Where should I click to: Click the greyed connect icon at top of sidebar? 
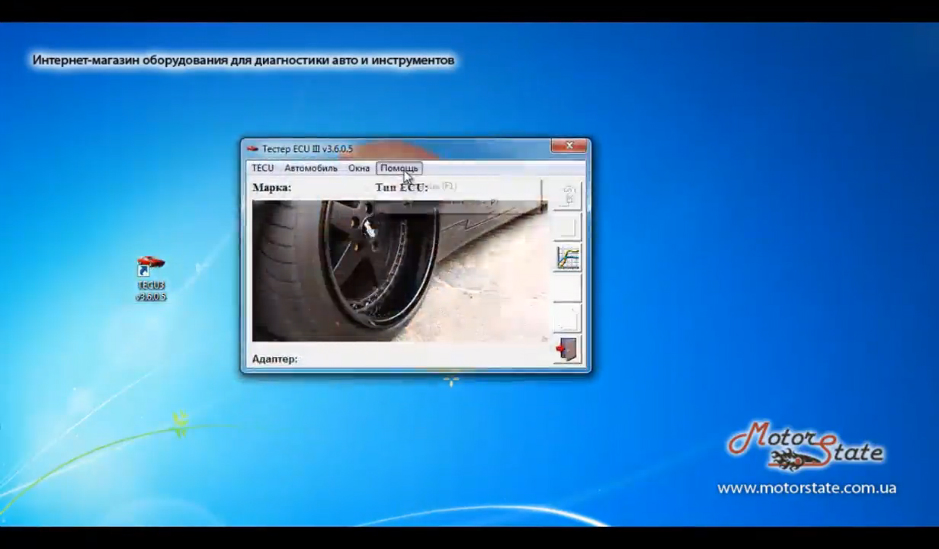point(567,195)
